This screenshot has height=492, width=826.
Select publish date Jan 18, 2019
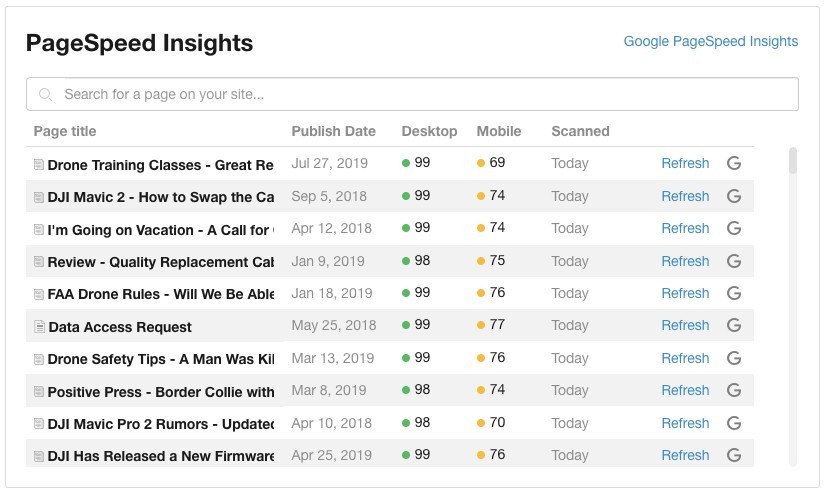(332, 293)
